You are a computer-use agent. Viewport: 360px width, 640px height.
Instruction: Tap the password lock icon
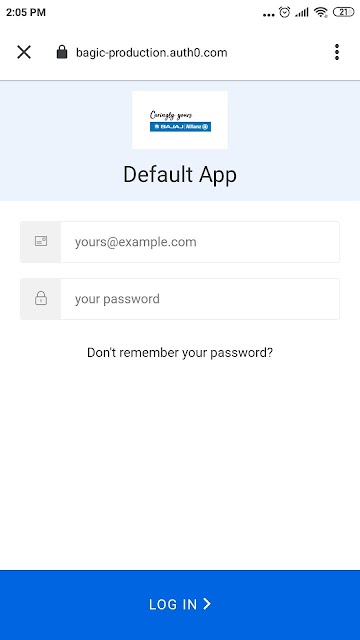coord(41,298)
